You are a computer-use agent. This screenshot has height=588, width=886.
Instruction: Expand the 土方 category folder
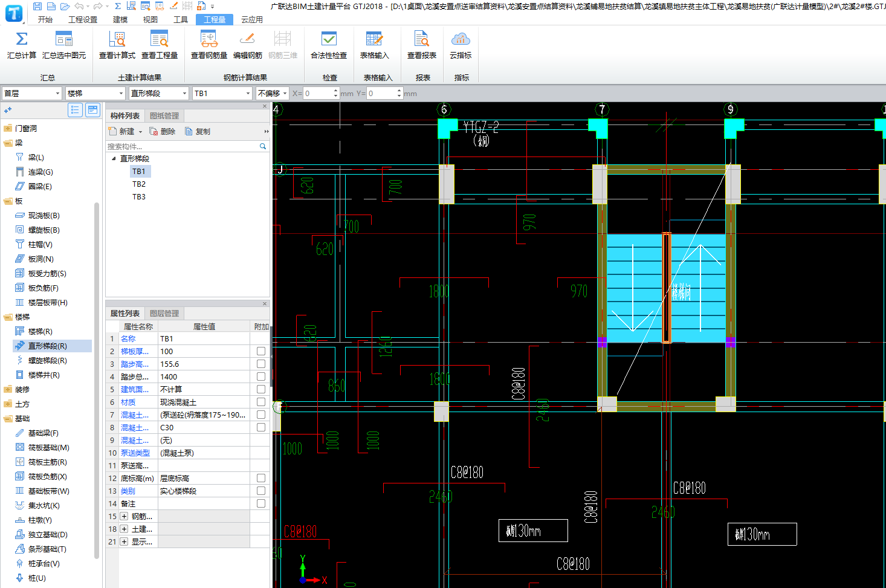coord(8,404)
